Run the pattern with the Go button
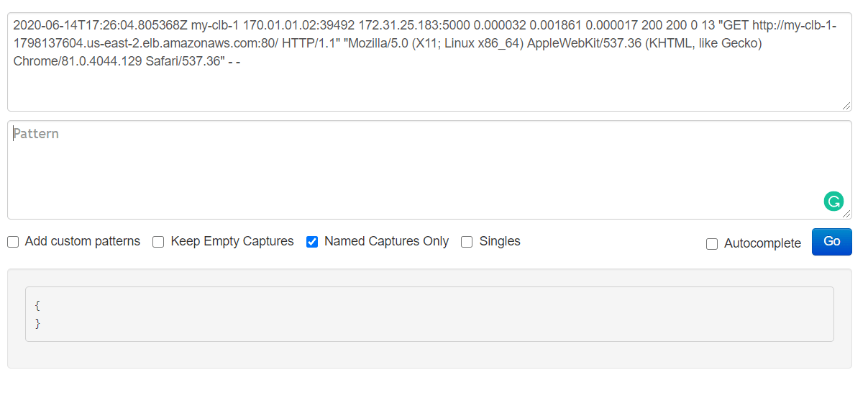868x393 pixels. click(x=831, y=242)
